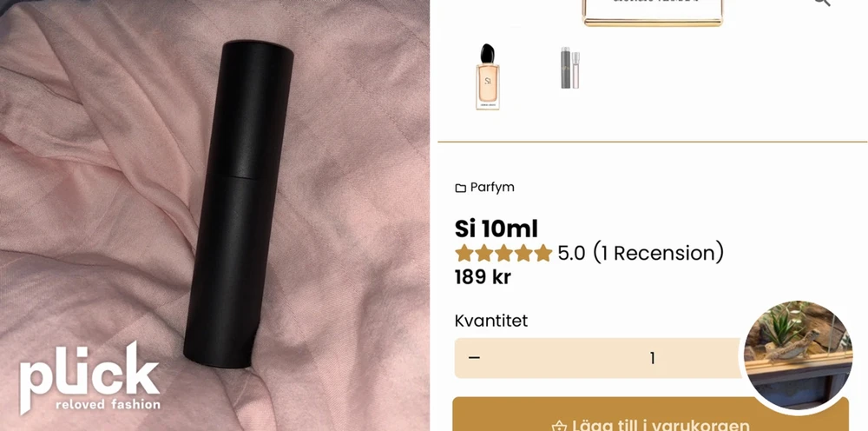Viewport: 868px width, 431px height.
Task: Click the quantity field showing 1
Action: pos(652,358)
